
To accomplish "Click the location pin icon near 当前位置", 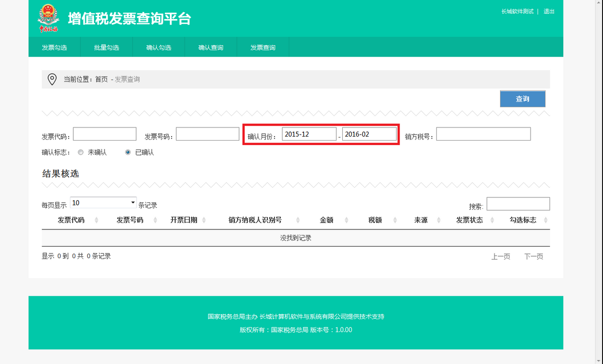I will (x=52, y=79).
